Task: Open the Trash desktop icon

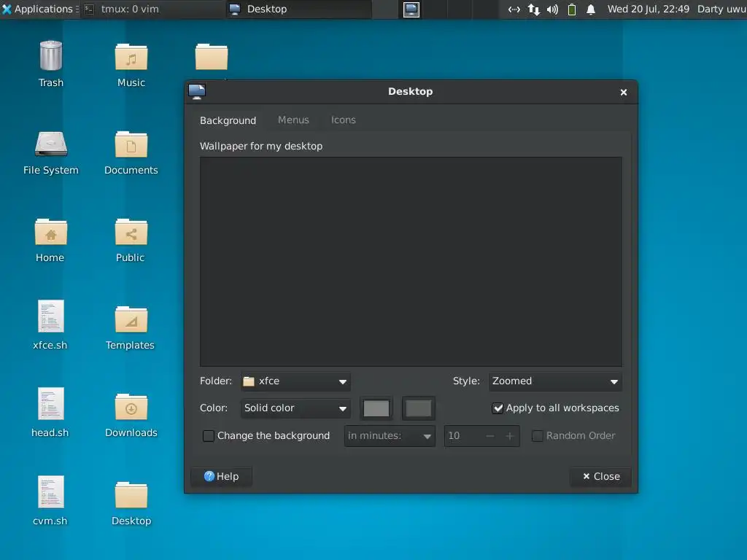Action: click(x=51, y=56)
